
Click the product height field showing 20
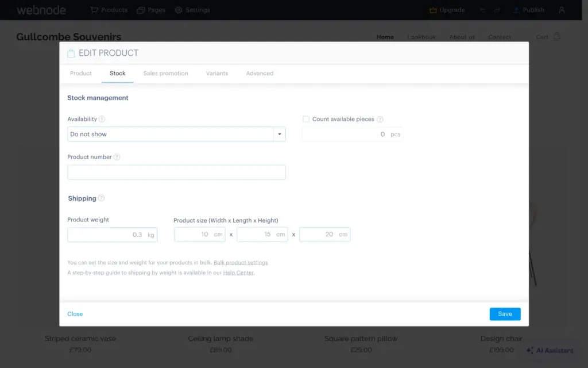[325, 235]
